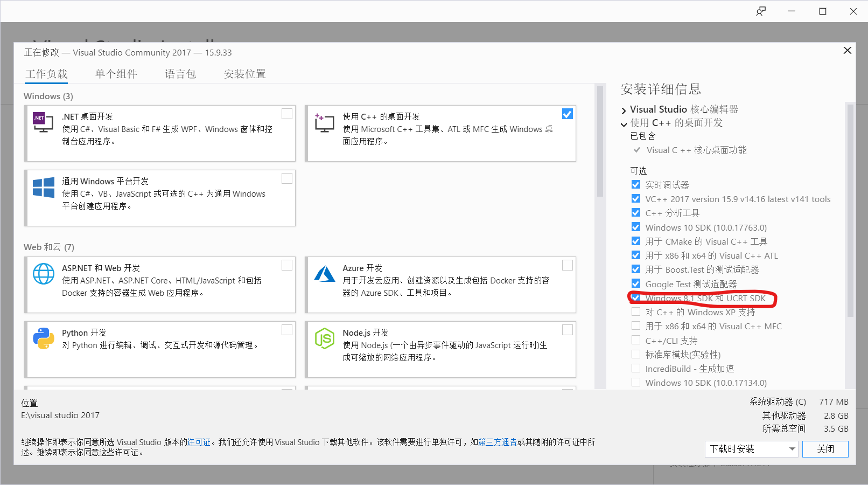Uncheck 用于 x86 和 x64 的 Visual C++ ATL
The width and height of the screenshot is (868, 485).
pos(636,255)
